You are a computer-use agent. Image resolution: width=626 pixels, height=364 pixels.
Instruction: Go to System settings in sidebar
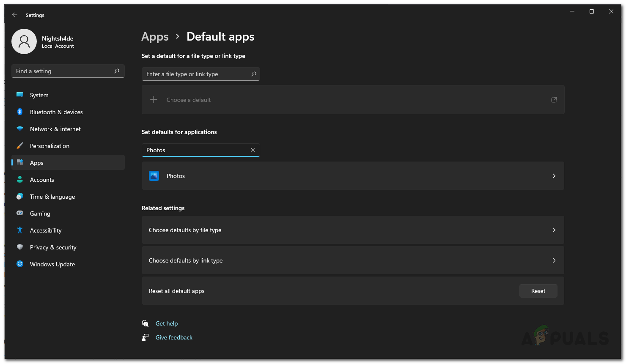39,95
